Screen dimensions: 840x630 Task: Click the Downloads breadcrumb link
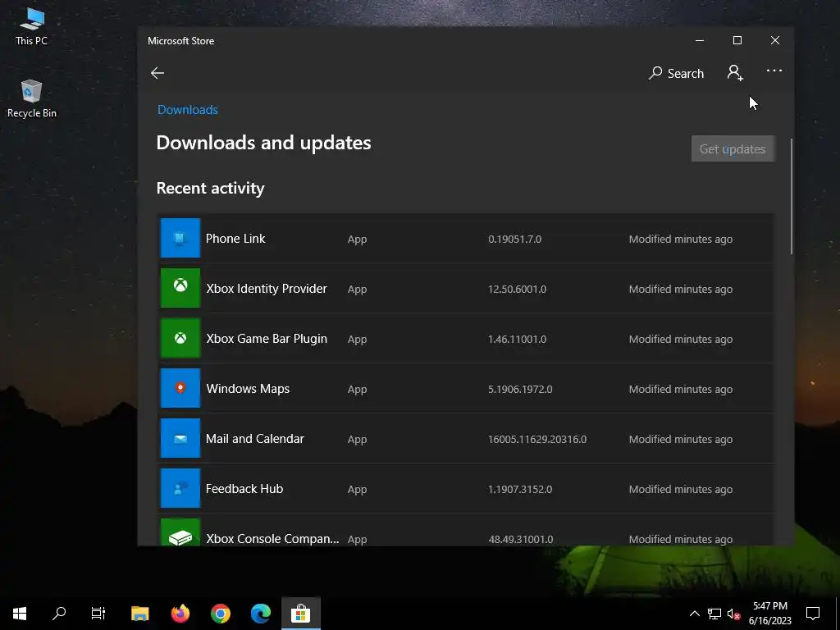(x=188, y=110)
